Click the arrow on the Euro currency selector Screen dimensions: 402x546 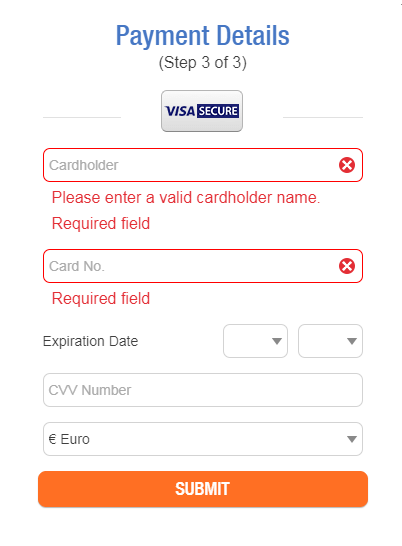[352, 439]
